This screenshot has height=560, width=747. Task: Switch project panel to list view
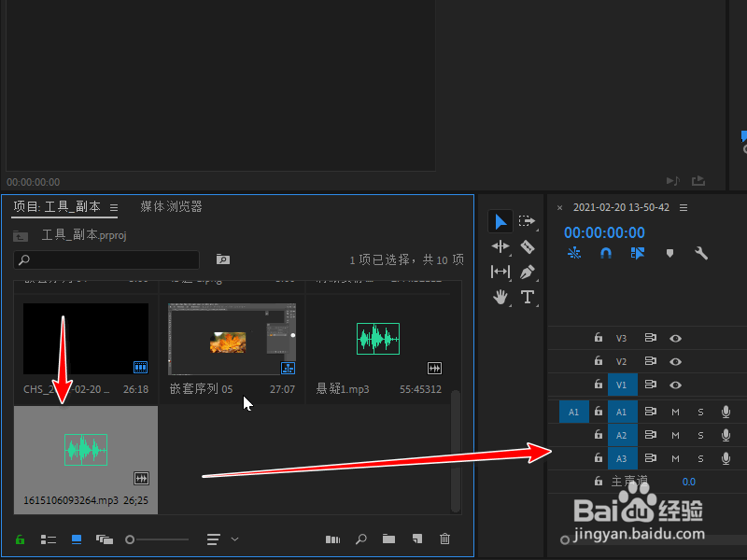49,539
